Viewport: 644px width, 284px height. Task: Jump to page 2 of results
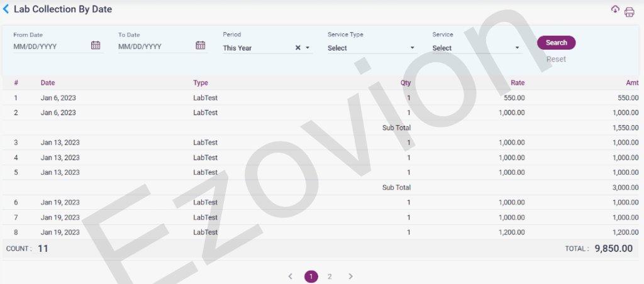330,276
